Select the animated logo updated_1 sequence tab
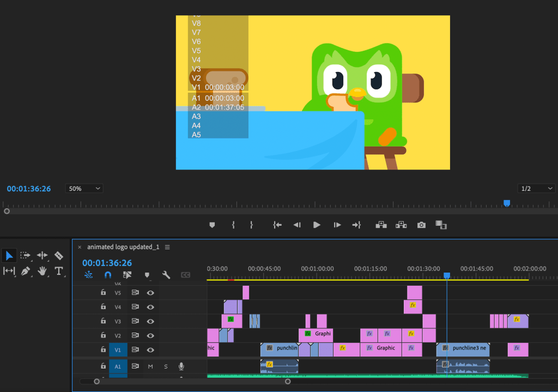Screen dimensions: 558x392 point(123,247)
